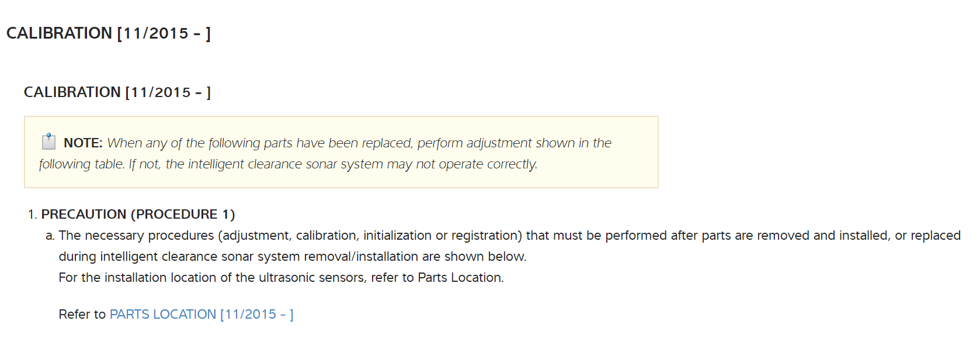Screen dimensions: 980x345
Task: Open the PARTS LOCATION [11/2015 - ] link
Action: tap(201, 315)
